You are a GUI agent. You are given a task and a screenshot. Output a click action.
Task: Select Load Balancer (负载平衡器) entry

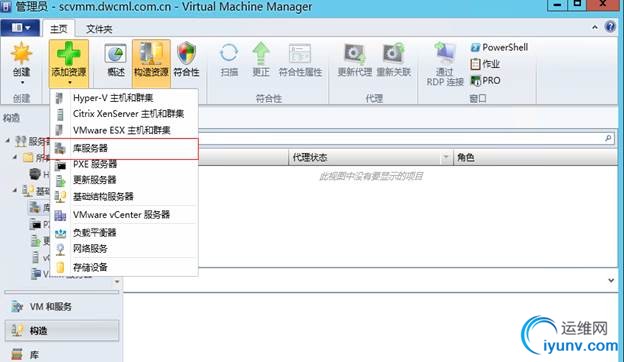(124, 233)
